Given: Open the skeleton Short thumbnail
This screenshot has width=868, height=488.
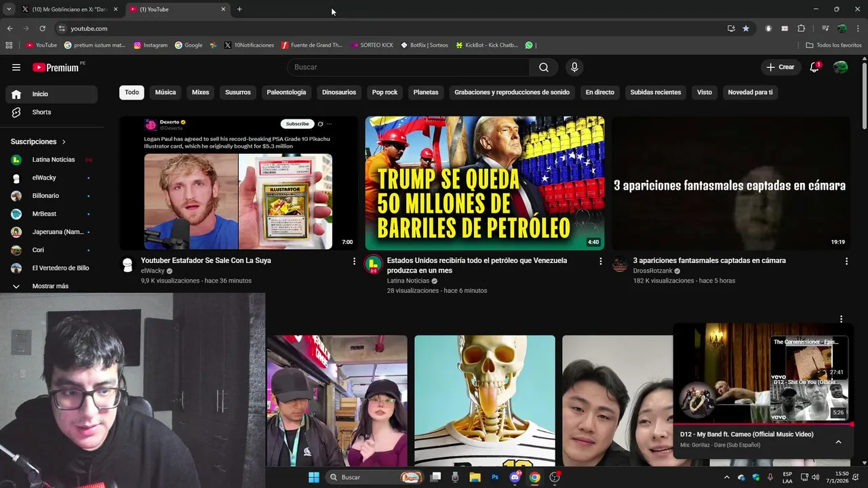Looking at the screenshot, I should pyautogui.click(x=485, y=401).
